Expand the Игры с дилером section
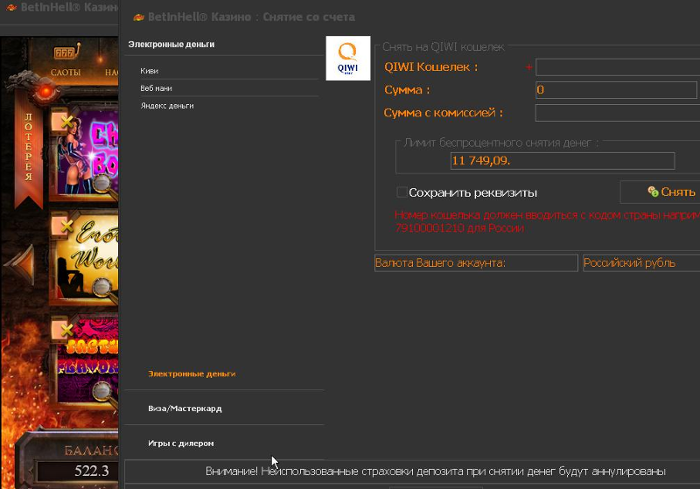Viewport: 700px width, 489px height. (180, 442)
